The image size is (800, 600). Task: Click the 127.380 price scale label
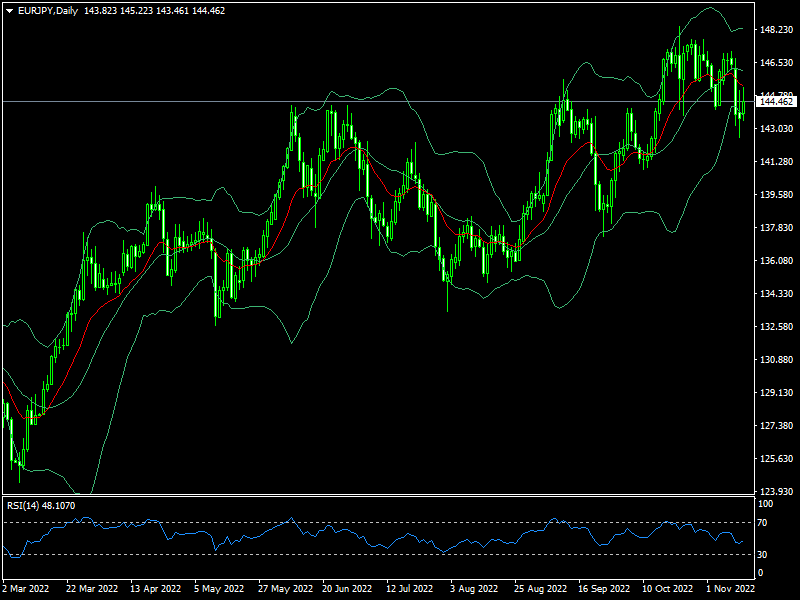click(x=777, y=426)
